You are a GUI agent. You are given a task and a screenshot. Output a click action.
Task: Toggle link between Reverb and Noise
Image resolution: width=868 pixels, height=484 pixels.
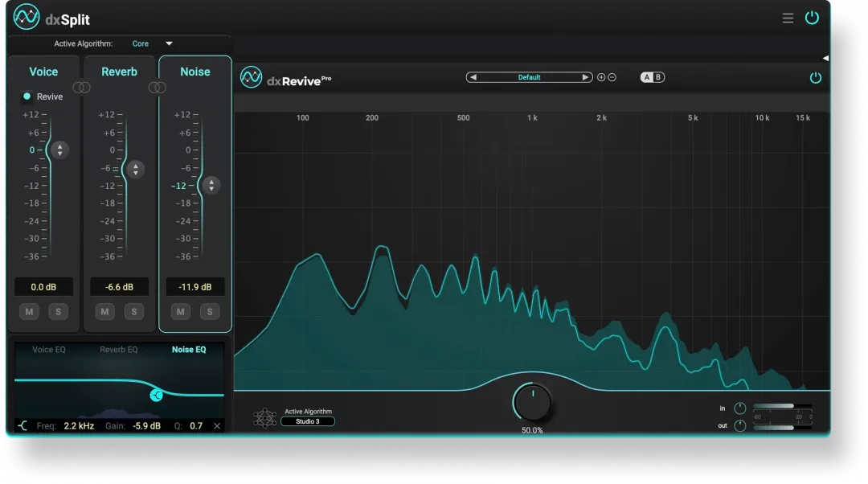pyautogui.click(x=158, y=88)
